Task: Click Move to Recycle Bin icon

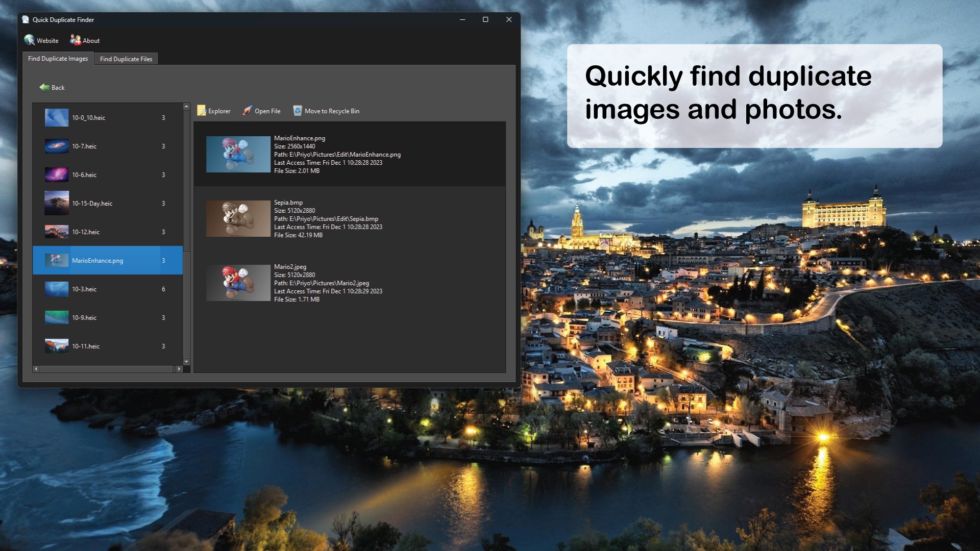Action: pos(298,111)
